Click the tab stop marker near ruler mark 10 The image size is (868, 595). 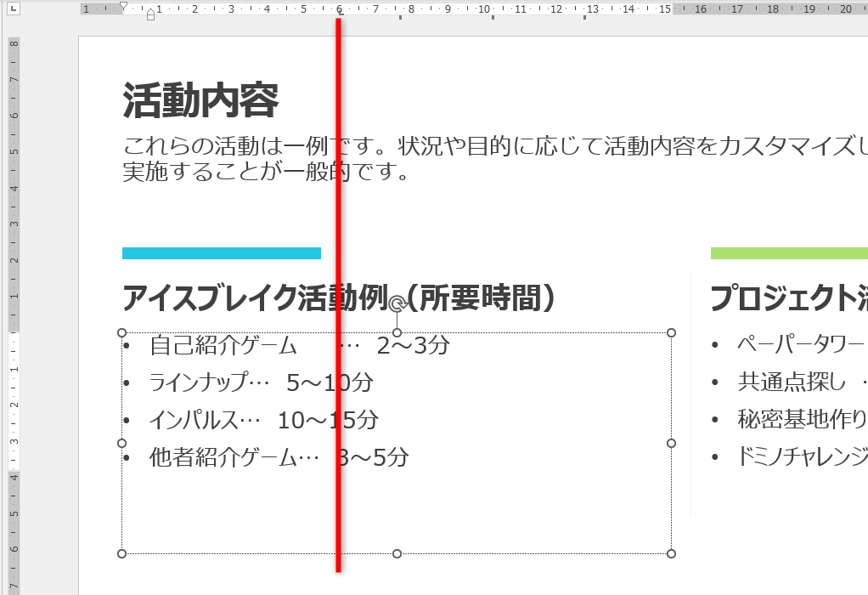pos(493,17)
